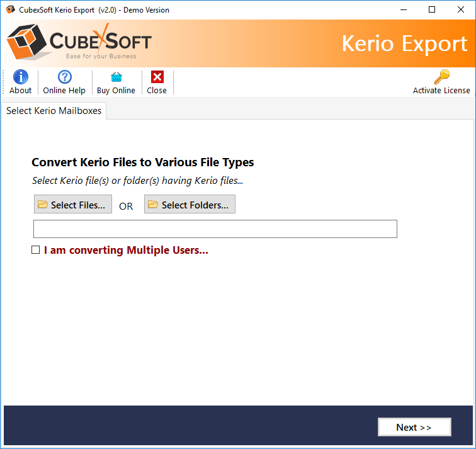Click the app icon in title bar

(x=10, y=9)
